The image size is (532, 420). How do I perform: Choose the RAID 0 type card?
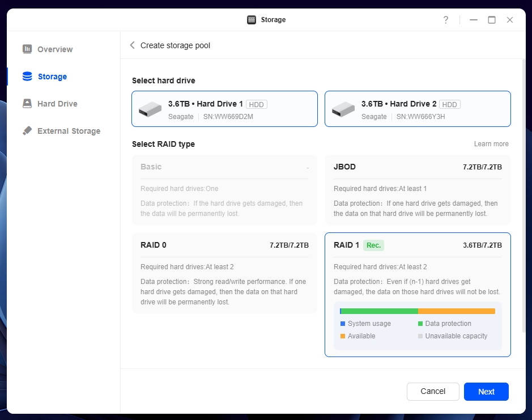[224, 273]
